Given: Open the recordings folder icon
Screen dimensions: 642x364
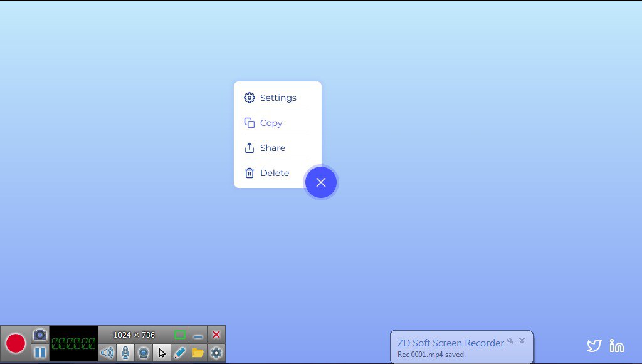Looking at the screenshot, I should (197, 353).
